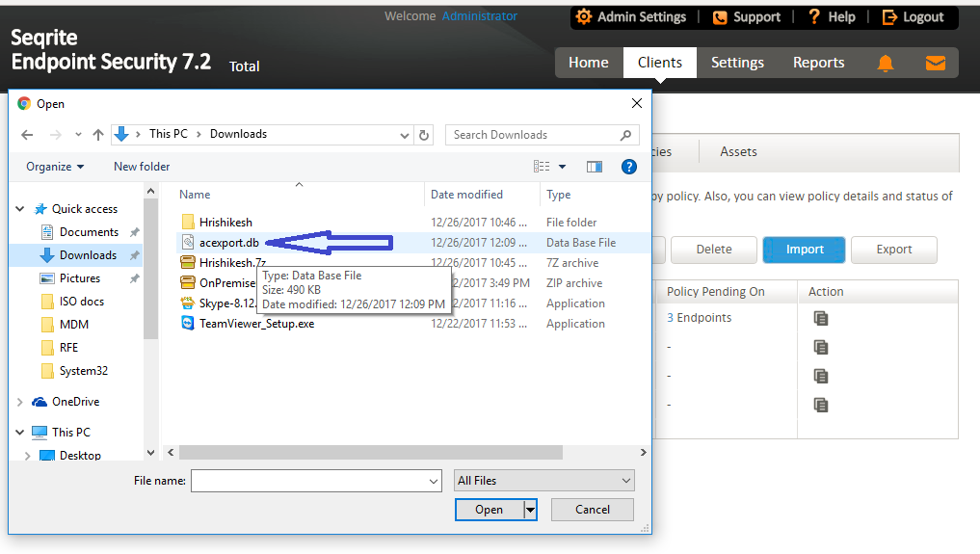Open the notifications bell icon
The image size is (980, 554).
885,63
